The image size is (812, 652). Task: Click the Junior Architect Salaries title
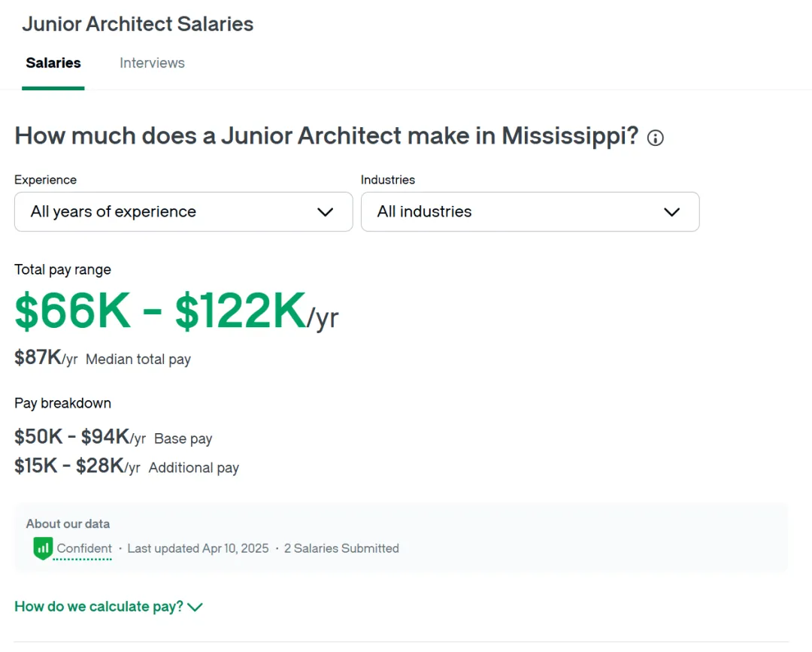coord(138,24)
